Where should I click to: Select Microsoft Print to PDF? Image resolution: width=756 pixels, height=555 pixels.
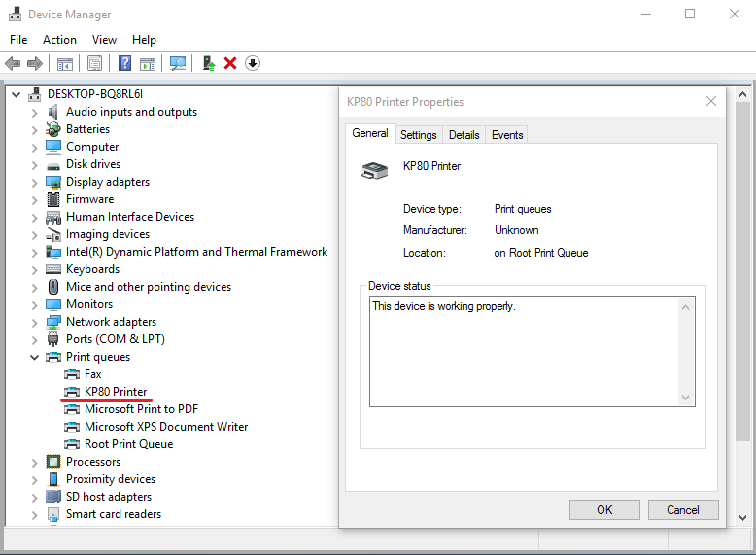[x=141, y=409]
